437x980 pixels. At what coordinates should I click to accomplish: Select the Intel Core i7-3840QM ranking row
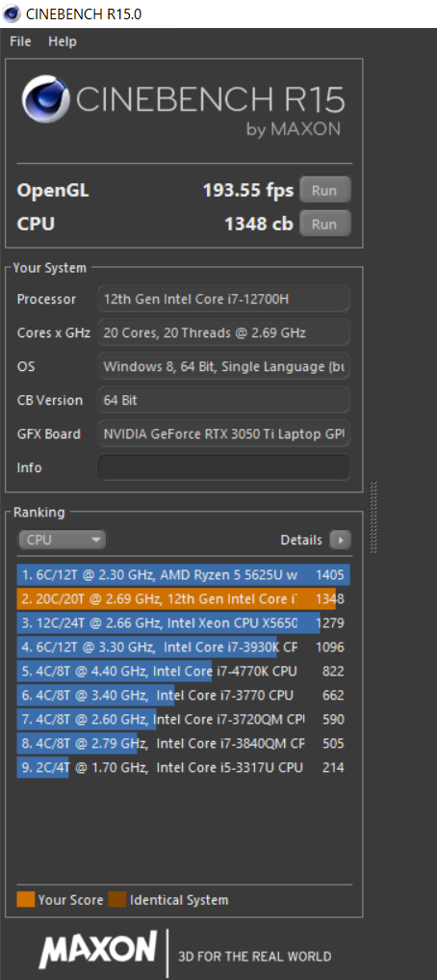point(184,744)
